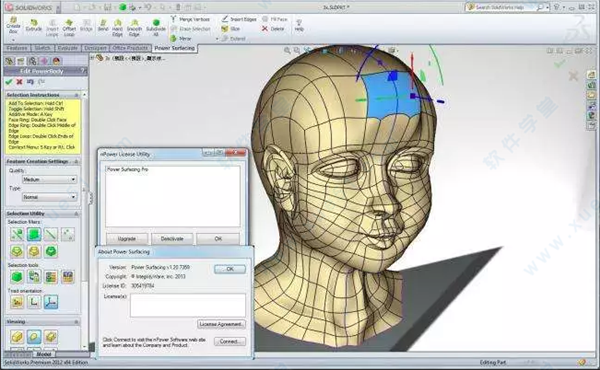The width and height of the screenshot is (600, 370).
Task: Click the second Selection tools icon
Action: 34,277
